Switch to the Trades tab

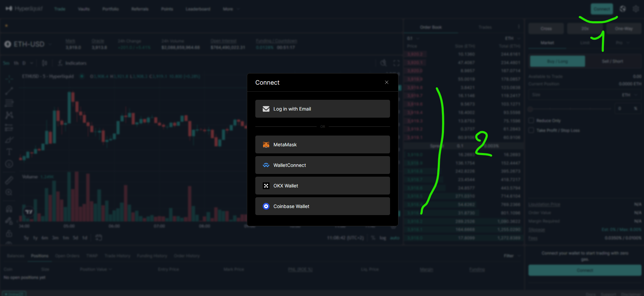[x=485, y=27]
